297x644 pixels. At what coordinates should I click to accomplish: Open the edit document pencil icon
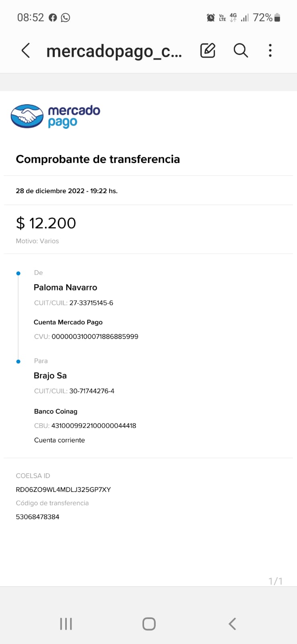point(208,51)
